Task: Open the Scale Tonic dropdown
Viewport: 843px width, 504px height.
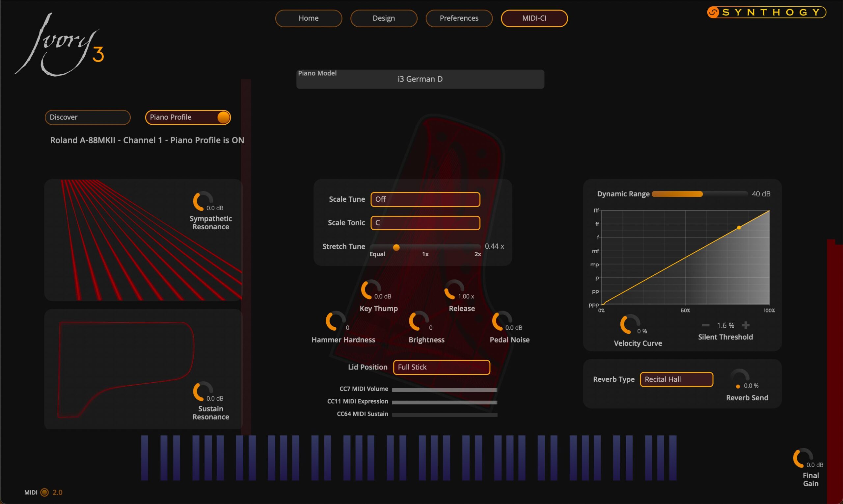Action: coord(425,223)
